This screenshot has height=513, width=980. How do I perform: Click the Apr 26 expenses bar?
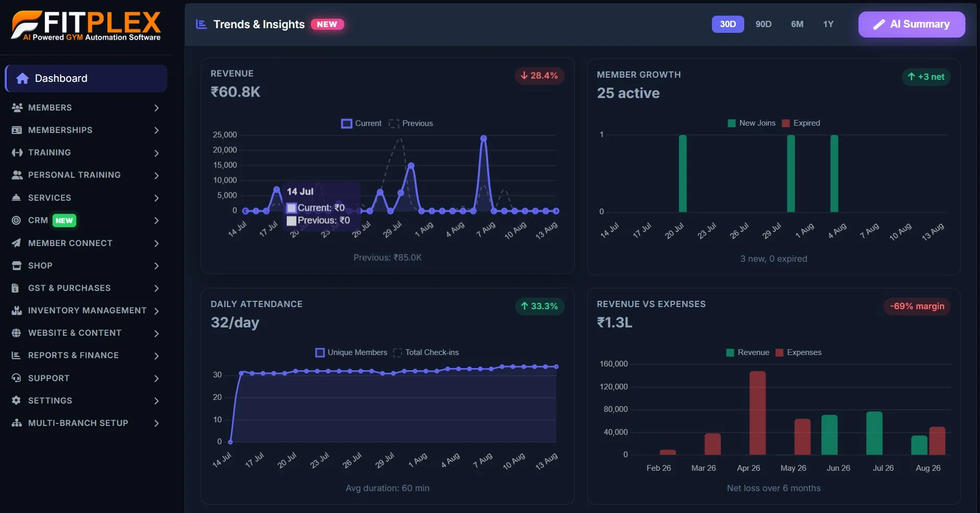pos(757,413)
